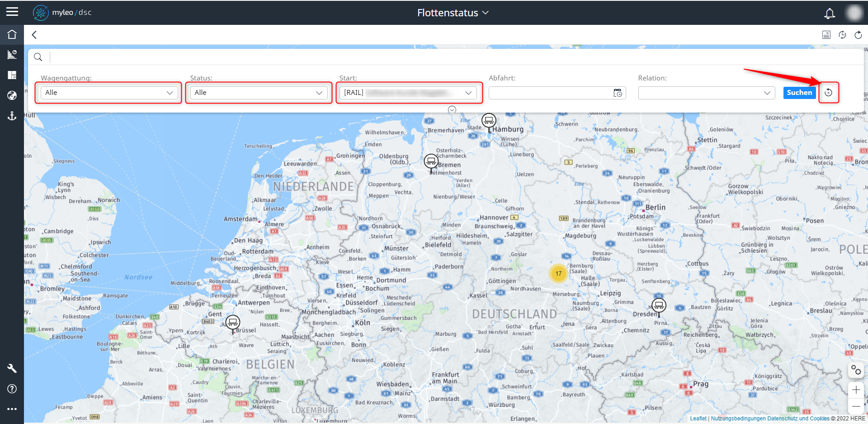Reset filters with icon beside Suchen
868x424 pixels.
(828, 93)
